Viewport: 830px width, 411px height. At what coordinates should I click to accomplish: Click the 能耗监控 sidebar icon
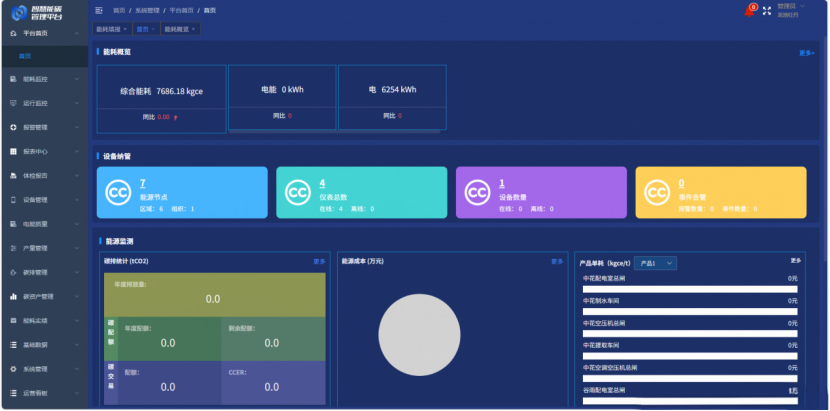12,79
